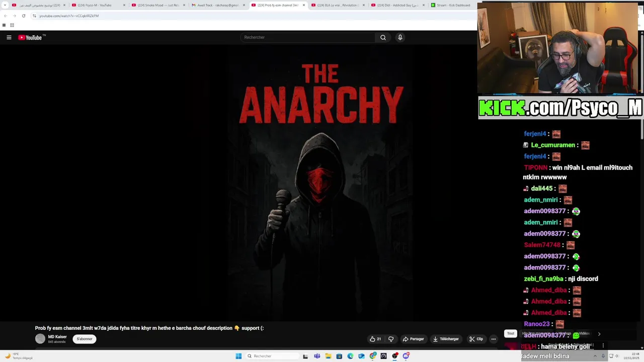Image resolution: width=644 pixels, height=362 pixels.
Task: Focus the YouTube Rechercher search field
Action: [x=308, y=37]
